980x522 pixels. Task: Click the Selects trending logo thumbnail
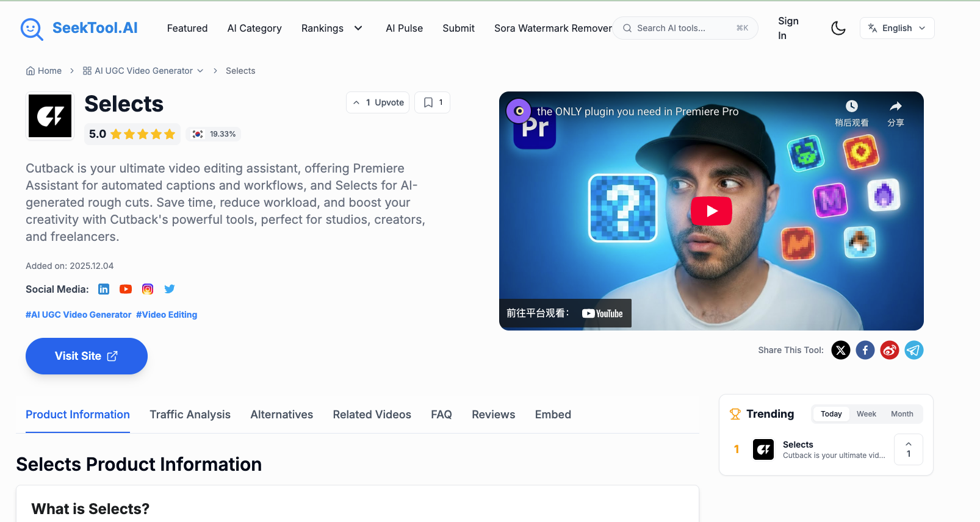763,449
